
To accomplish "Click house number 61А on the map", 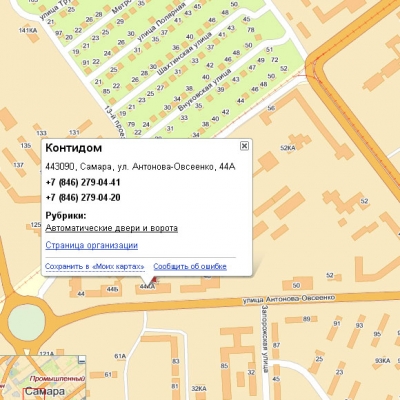I will coord(120,356).
